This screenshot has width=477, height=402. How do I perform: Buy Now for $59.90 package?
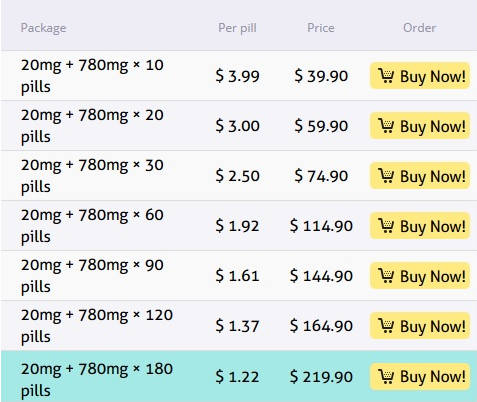pos(420,126)
